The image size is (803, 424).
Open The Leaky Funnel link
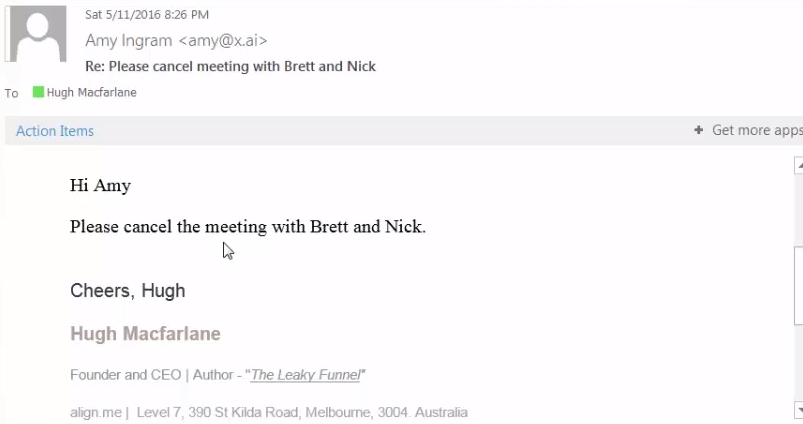click(x=306, y=375)
